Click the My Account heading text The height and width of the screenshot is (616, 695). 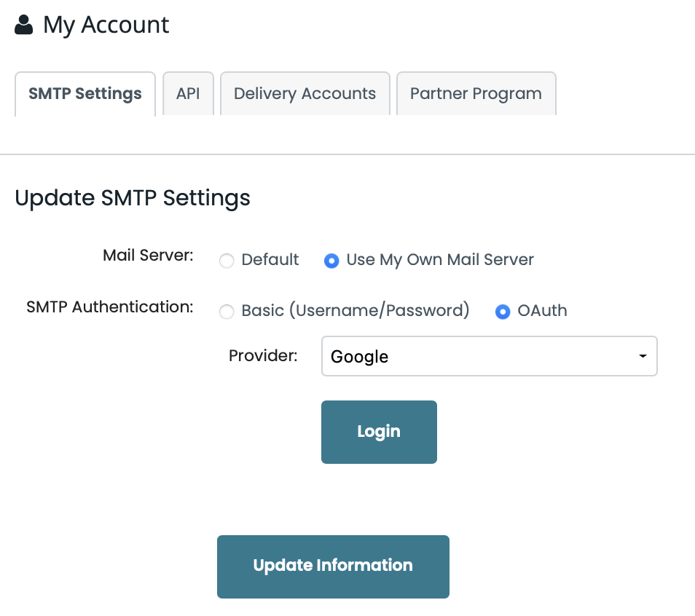pyautogui.click(x=106, y=25)
